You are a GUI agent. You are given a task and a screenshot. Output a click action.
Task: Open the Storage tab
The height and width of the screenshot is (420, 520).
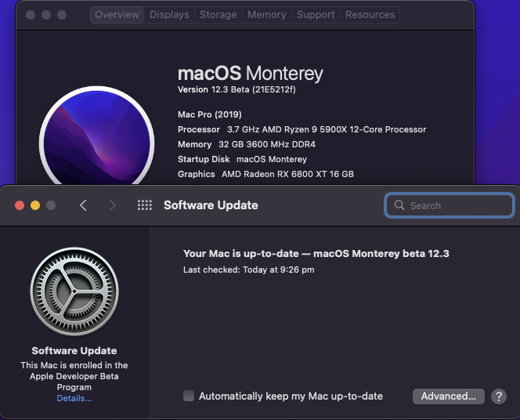(x=218, y=15)
